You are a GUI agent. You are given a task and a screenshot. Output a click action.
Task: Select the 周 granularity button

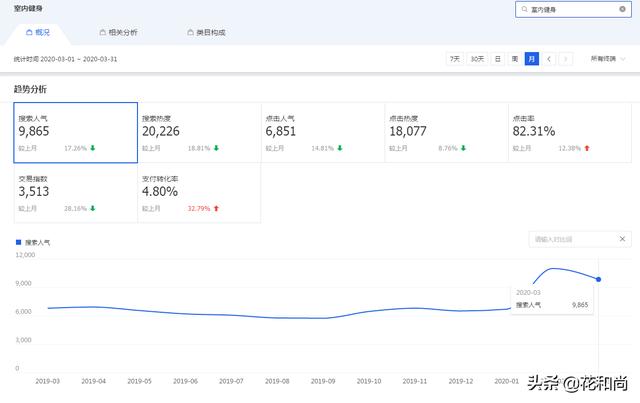click(515, 59)
